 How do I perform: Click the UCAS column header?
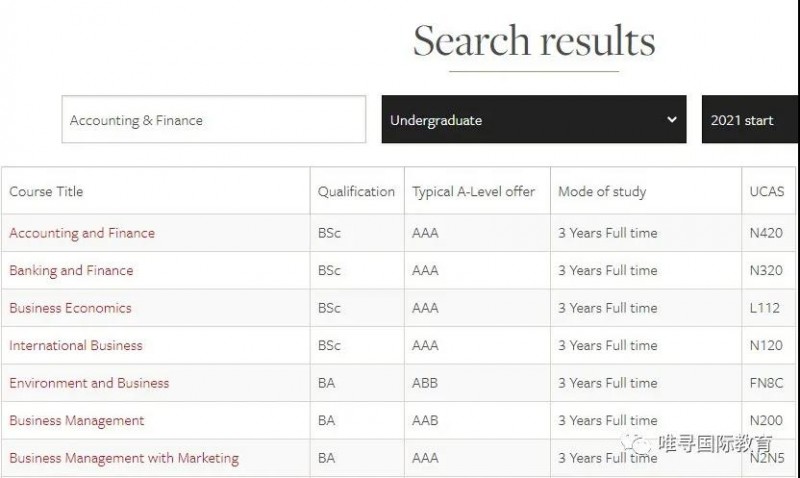click(767, 191)
